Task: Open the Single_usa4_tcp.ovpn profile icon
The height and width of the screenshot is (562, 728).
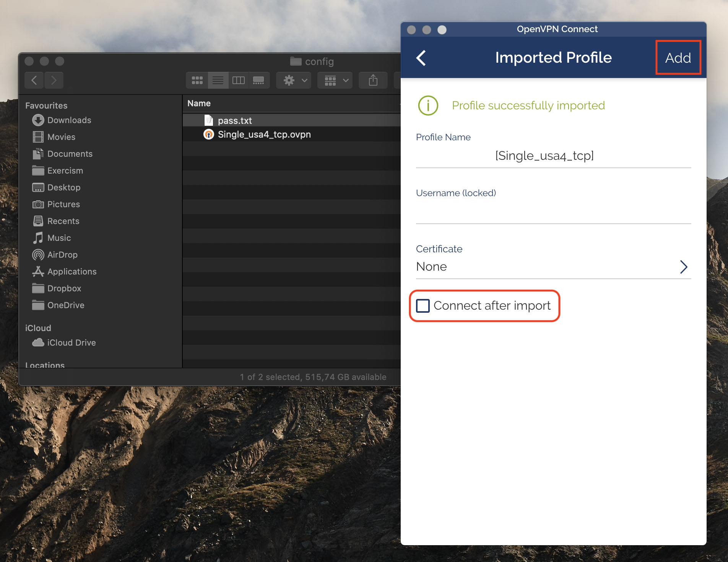Action: (x=209, y=134)
